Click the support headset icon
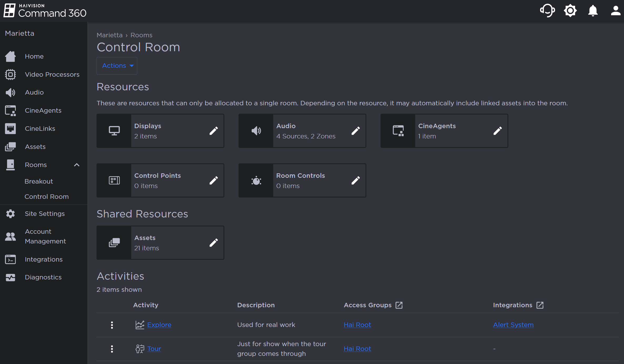 pos(547,11)
